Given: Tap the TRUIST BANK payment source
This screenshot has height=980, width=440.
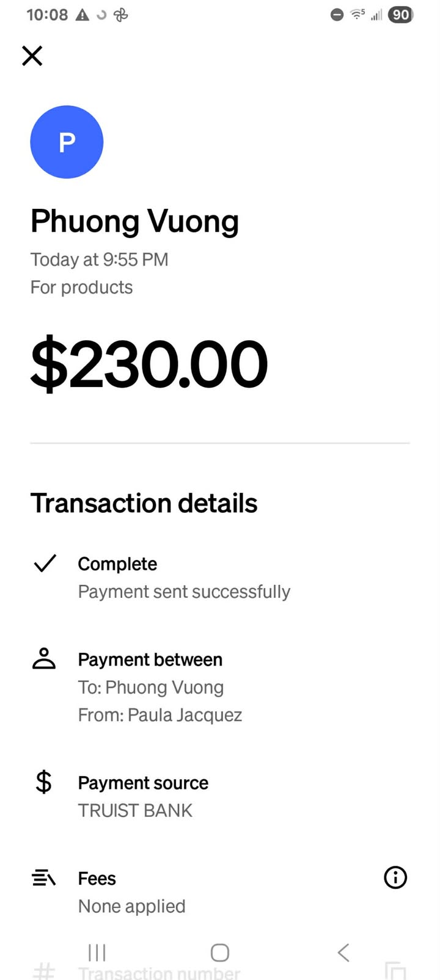Looking at the screenshot, I should coord(135,810).
